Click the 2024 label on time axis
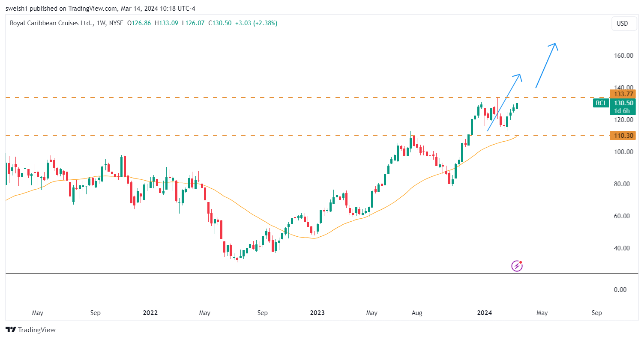Image resolution: width=644 pixels, height=339 pixels. pos(485,313)
